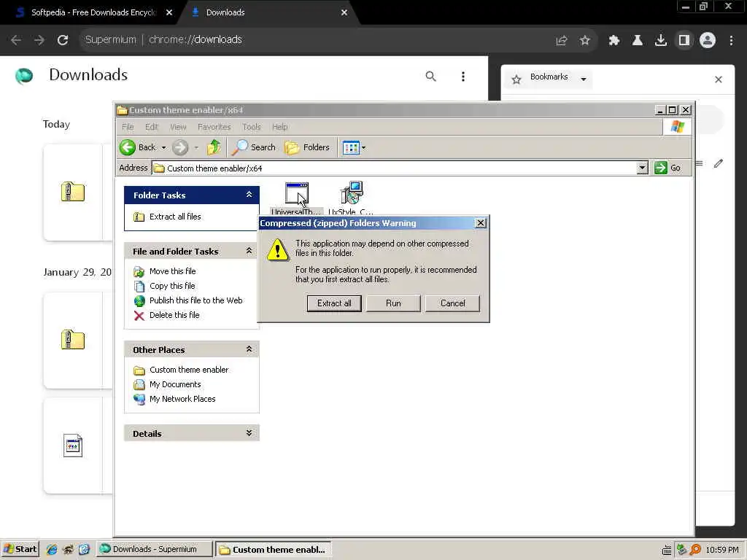The width and height of the screenshot is (747, 560).
Task: Go Back in Explorer window
Action: click(138, 147)
